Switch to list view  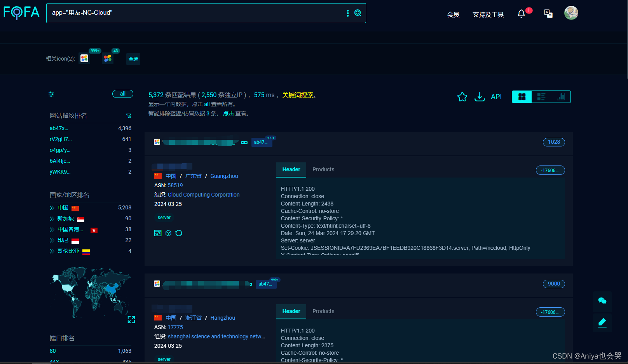point(541,97)
